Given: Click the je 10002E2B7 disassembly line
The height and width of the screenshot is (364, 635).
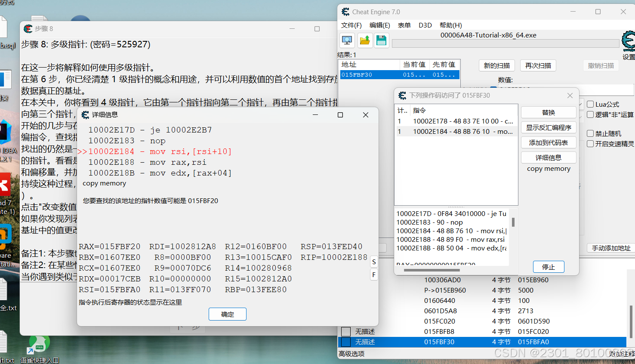Looking at the screenshot, I should pyautogui.click(x=150, y=130).
